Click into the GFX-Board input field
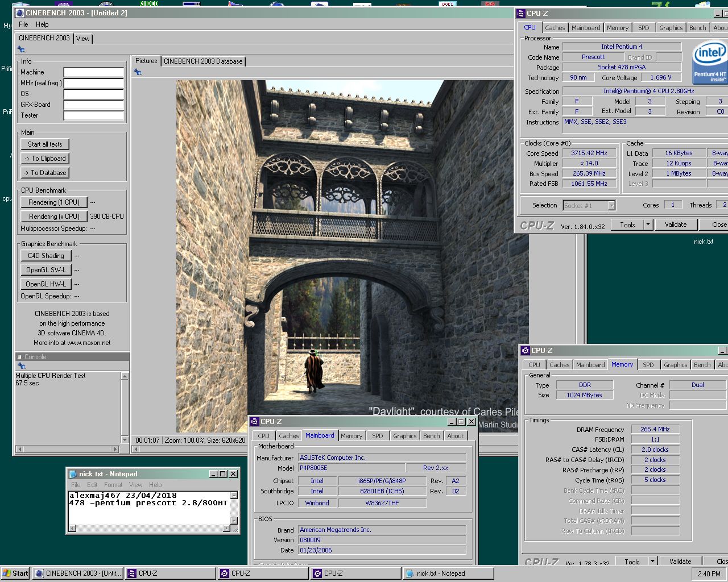This screenshot has width=728, height=582. [x=94, y=105]
